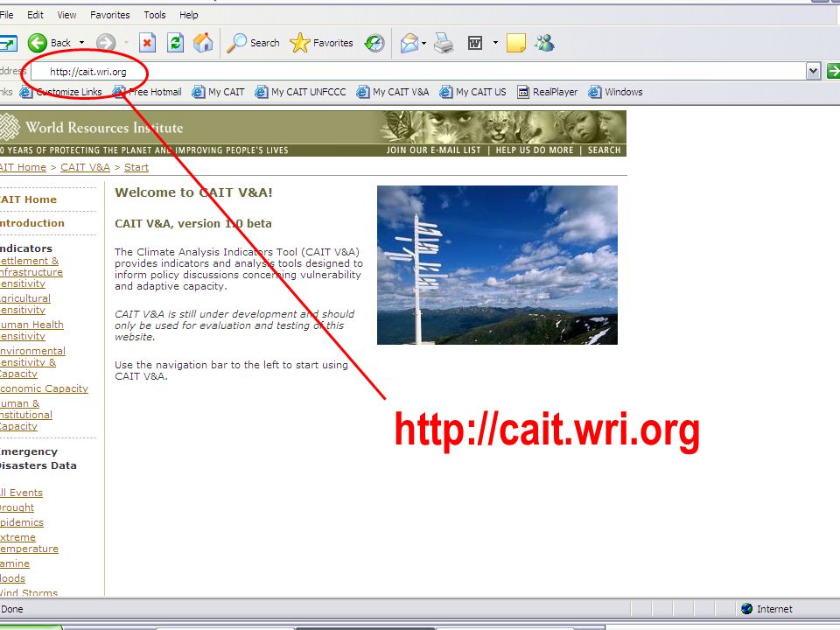This screenshot has width=840, height=630.
Task: Click the History clock icon
Action: [374, 43]
